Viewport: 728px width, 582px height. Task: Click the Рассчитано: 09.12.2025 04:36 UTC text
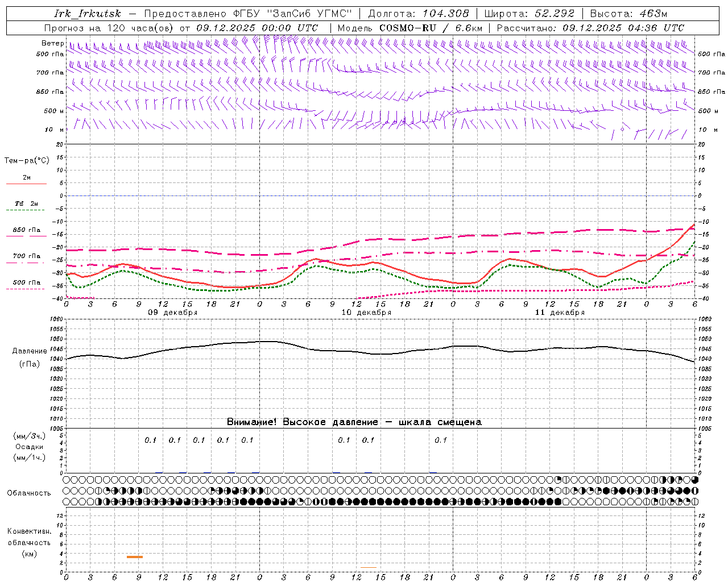coord(590,28)
